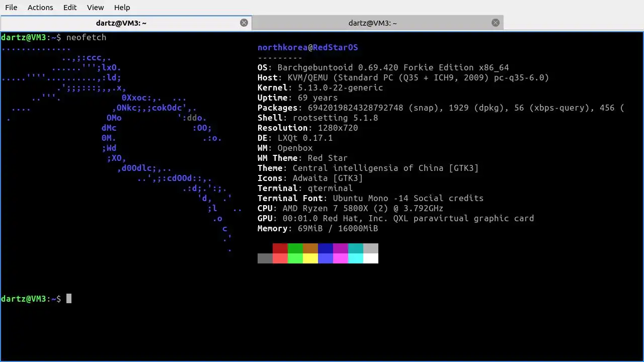Click the Resolution value '1280x720'
The height and width of the screenshot is (362, 644).
338,128
